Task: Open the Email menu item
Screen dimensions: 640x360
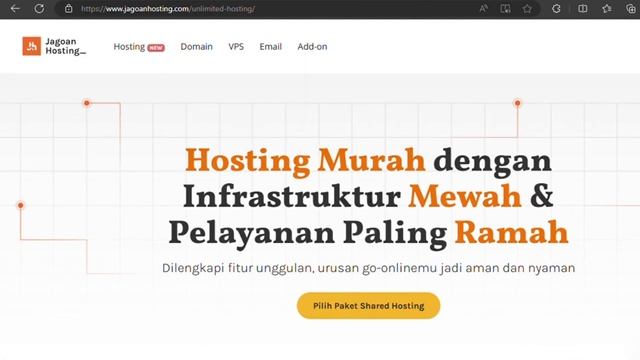Action: [271, 47]
